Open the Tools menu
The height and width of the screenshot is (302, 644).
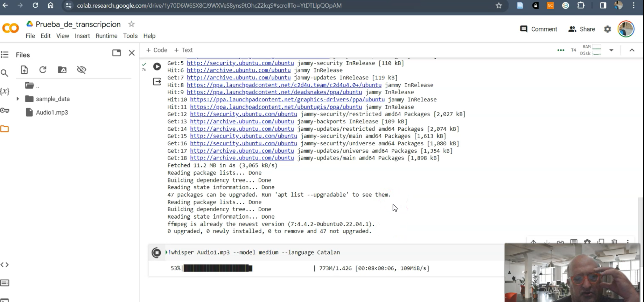130,36
